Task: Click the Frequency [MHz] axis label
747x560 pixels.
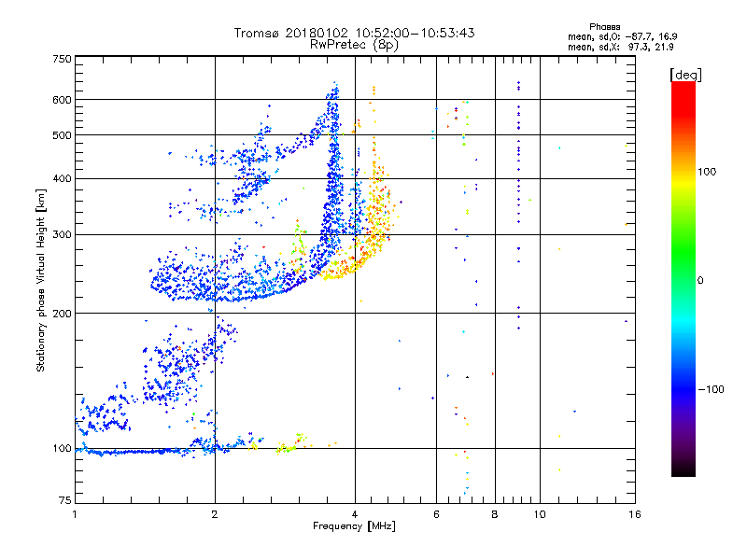Action: [354, 526]
